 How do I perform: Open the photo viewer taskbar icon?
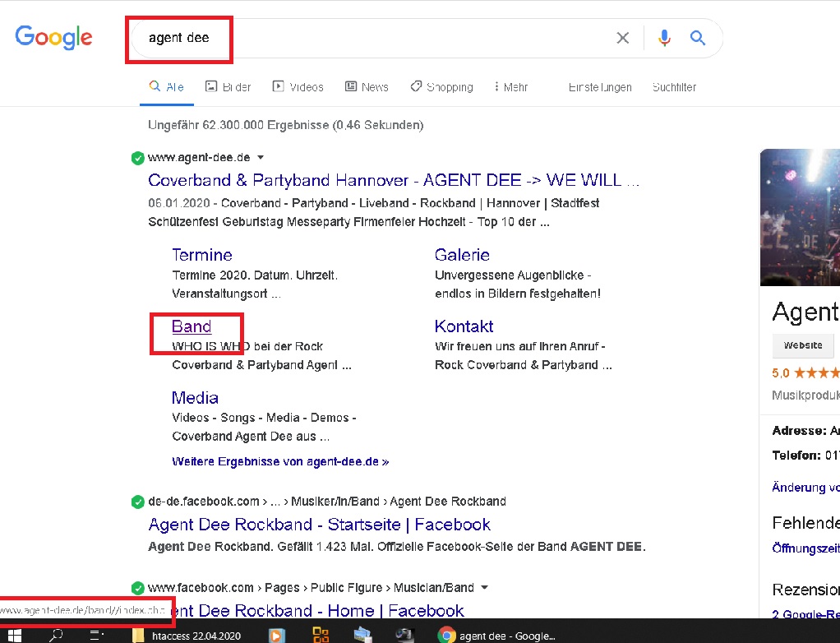[362, 636]
